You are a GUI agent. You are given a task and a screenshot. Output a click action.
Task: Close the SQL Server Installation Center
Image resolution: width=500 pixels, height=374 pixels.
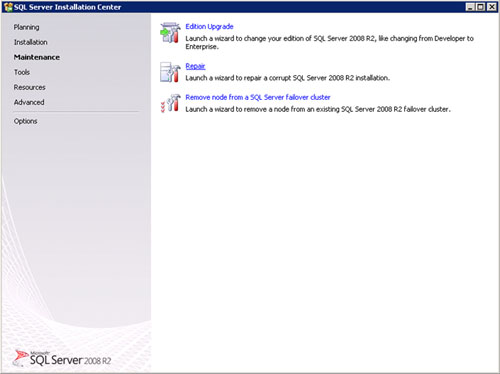[492, 7]
